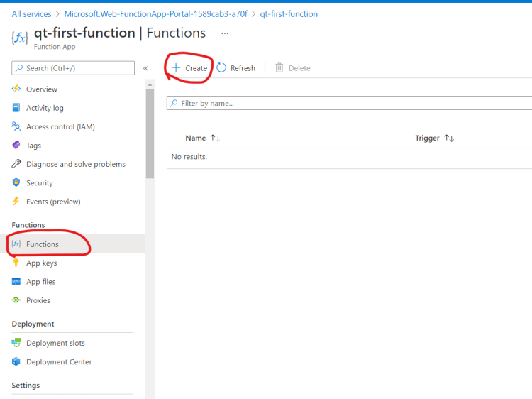Click qt-first-function breadcrumb link
The height and width of the screenshot is (399, 532).
pos(289,14)
